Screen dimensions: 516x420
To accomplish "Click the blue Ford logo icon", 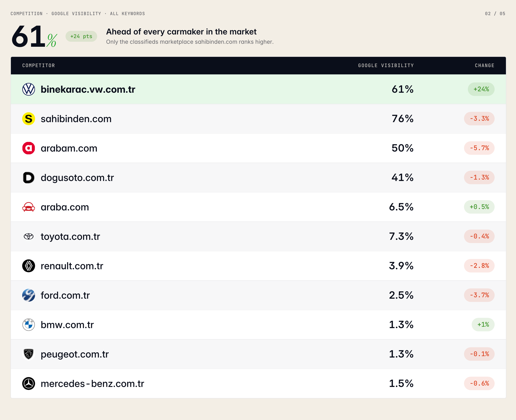I will [29, 295].
